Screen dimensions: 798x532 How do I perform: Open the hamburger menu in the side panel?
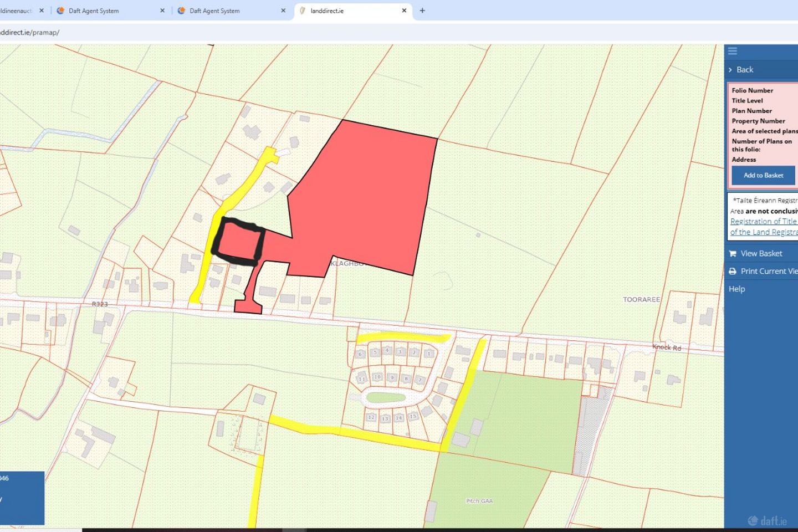pyautogui.click(x=733, y=51)
